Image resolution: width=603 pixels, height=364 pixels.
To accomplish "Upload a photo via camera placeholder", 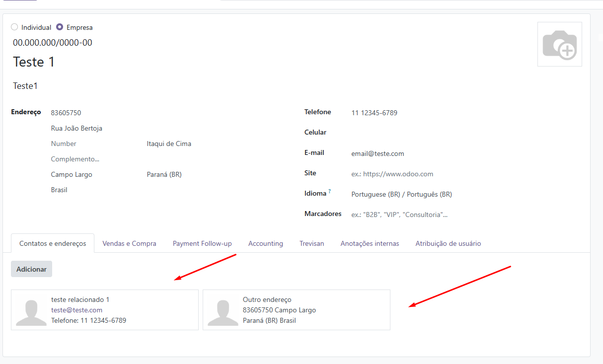I will coord(560,44).
